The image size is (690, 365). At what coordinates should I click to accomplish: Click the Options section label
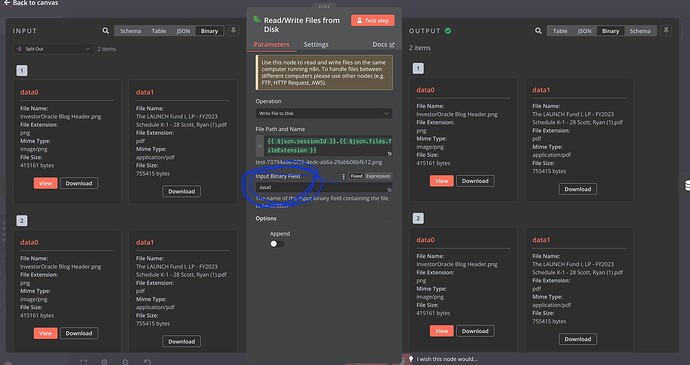pyautogui.click(x=266, y=218)
